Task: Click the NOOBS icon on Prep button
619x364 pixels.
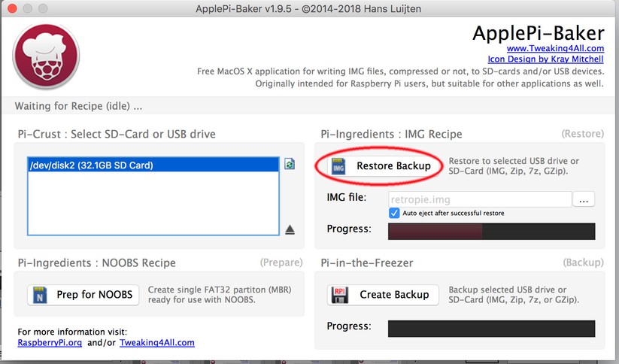Action: (x=41, y=295)
